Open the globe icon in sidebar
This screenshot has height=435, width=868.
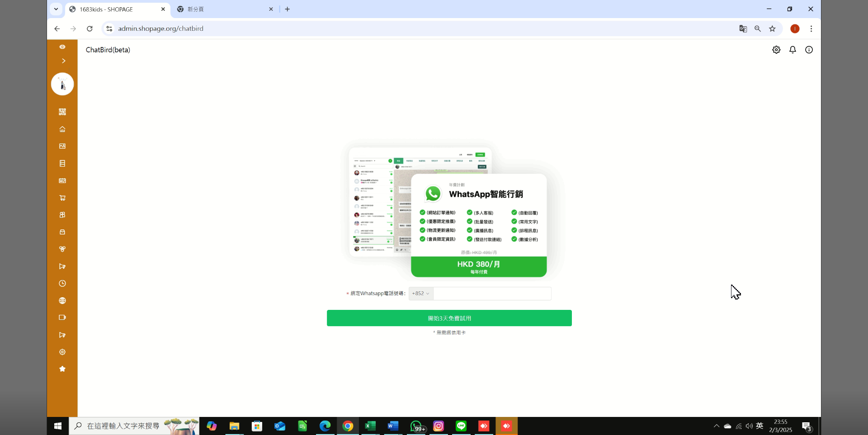(62, 301)
